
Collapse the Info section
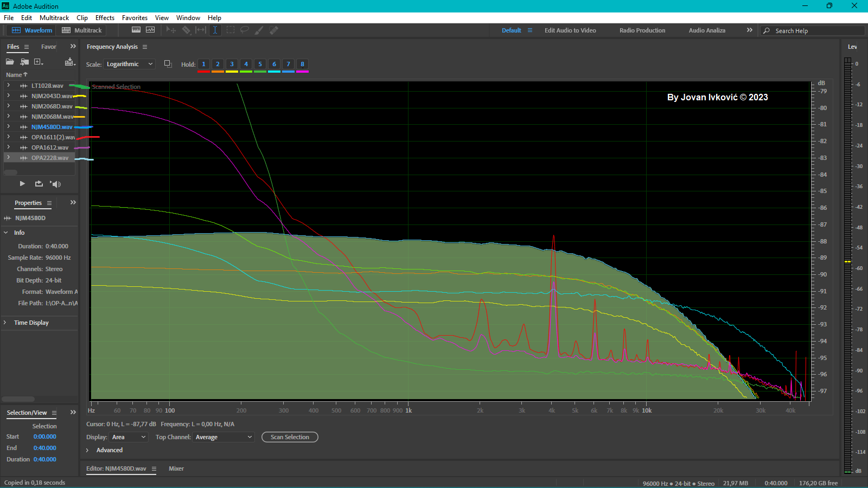(x=6, y=233)
